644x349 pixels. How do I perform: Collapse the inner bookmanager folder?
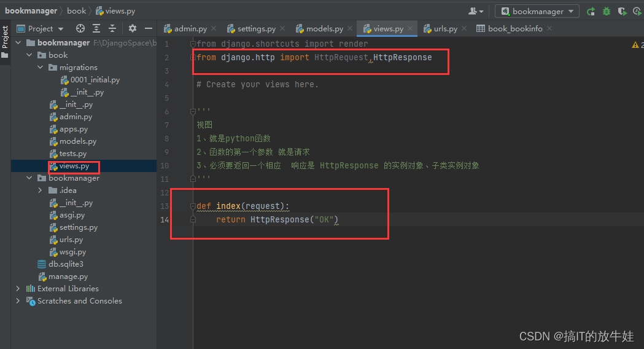(29, 178)
